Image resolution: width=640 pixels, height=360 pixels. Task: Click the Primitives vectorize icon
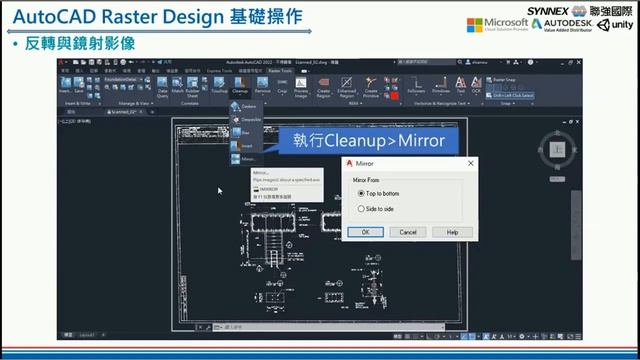[x=440, y=85]
